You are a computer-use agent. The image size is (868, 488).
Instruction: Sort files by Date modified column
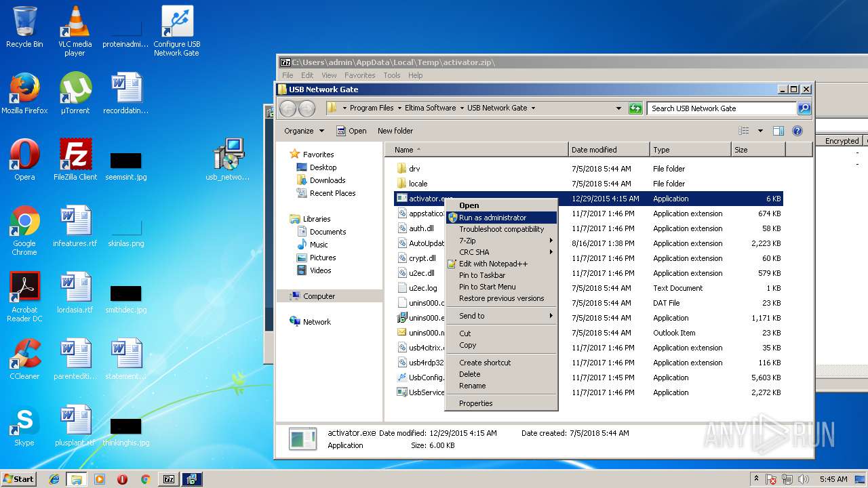[609, 150]
